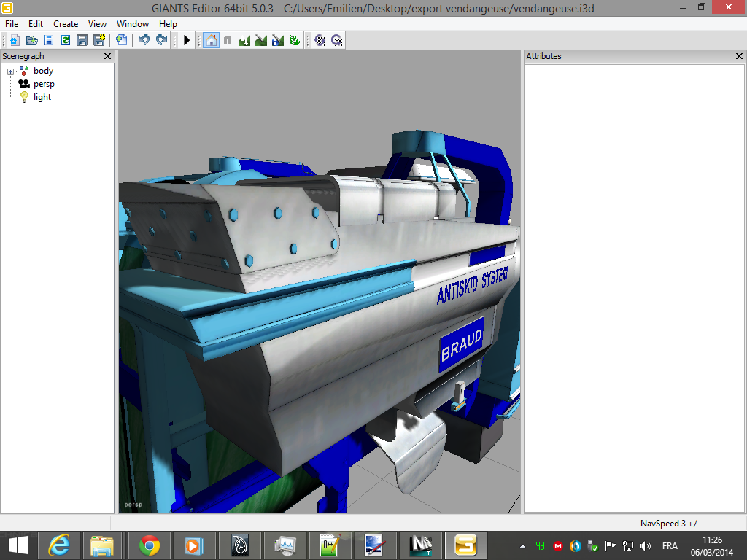Close the Scenegraph panel
Image resolution: width=747 pixels, height=560 pixels.
point(108,56)
